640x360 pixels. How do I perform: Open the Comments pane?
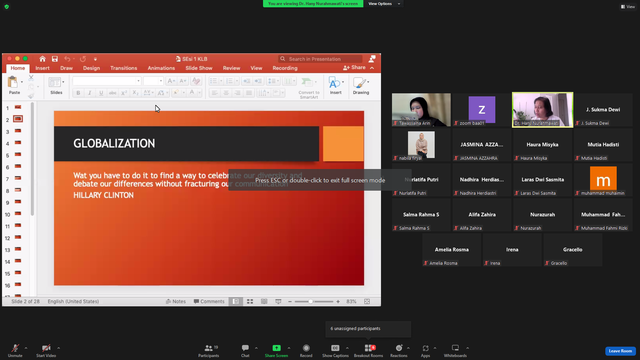(x=209, y=301)
